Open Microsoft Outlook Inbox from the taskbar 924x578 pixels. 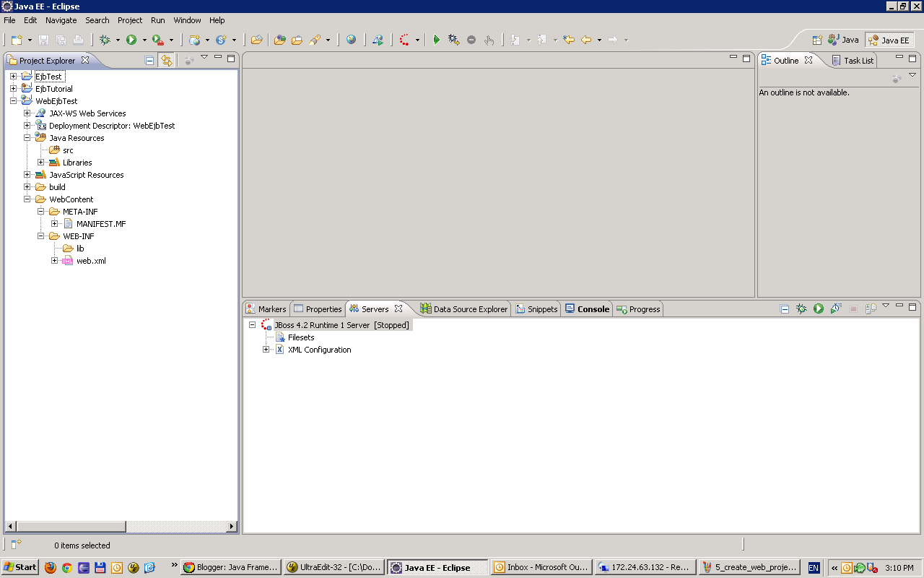click(541, 566)
